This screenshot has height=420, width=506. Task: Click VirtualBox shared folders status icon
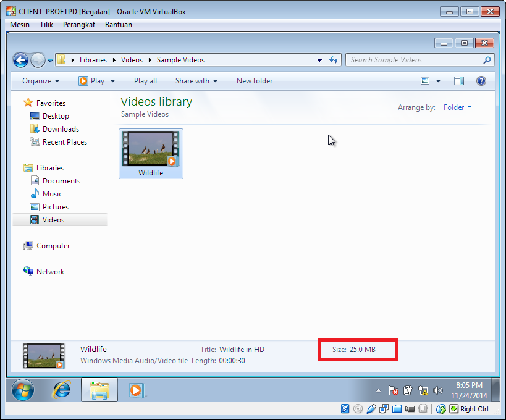pyautogui.click(x=397, y=409)
